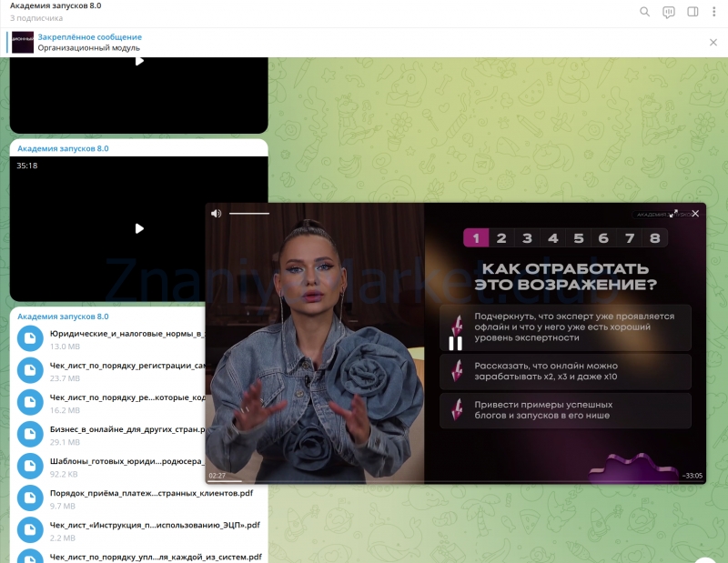This screenshot has height=563, width=728.
Task: Open the three-dot more options menu
Action: pos(714,12)
